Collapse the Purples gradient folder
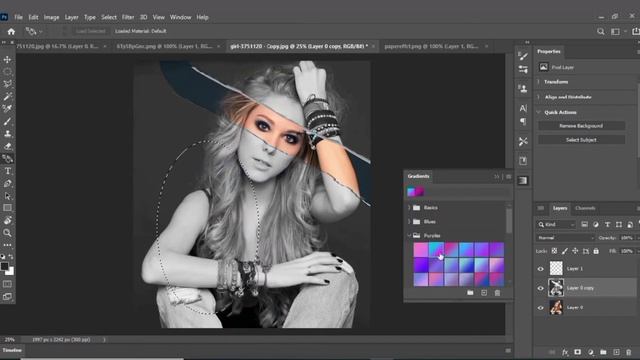The height and width of the screenshot is (360, 640). tap(409, 235)
